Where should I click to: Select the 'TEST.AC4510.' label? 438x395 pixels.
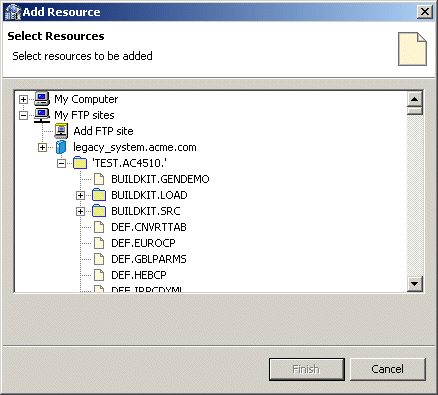click(x=129, y=163)
